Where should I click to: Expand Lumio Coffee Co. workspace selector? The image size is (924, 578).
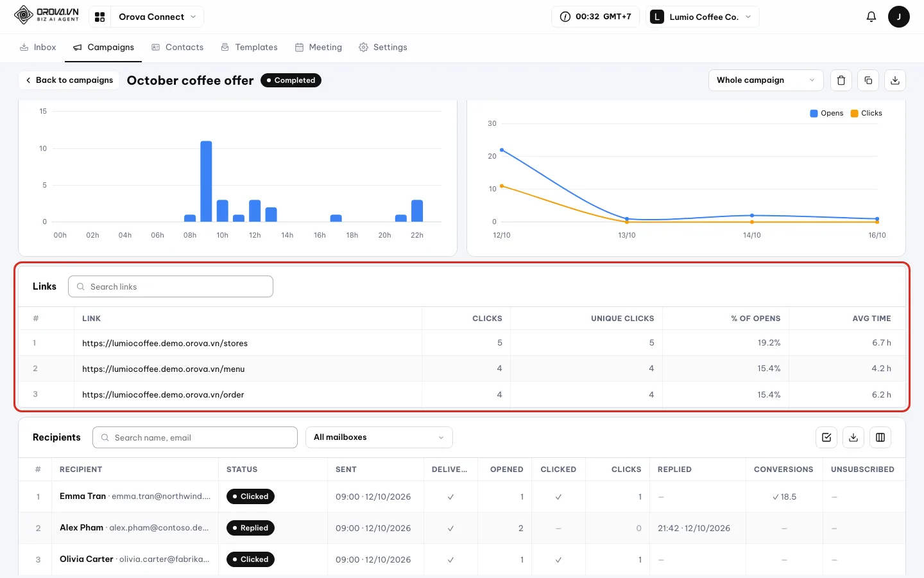tap(703, 17)
